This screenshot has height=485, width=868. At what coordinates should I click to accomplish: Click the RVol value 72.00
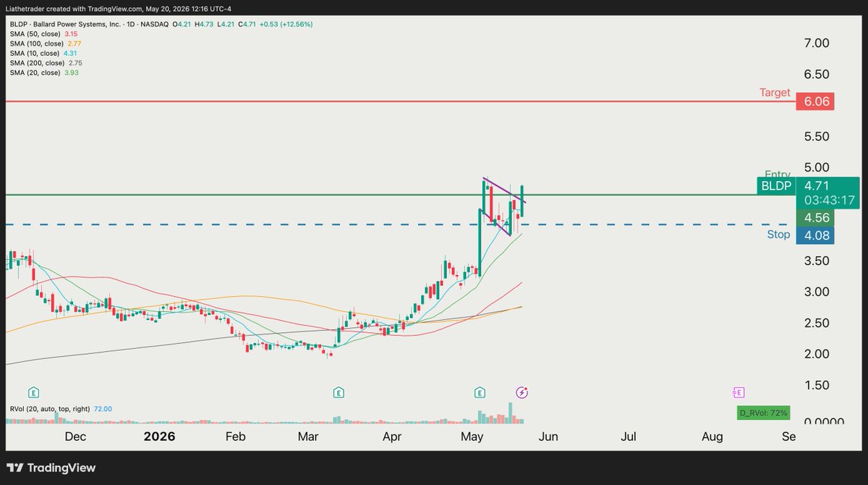[x=101, y=409]
